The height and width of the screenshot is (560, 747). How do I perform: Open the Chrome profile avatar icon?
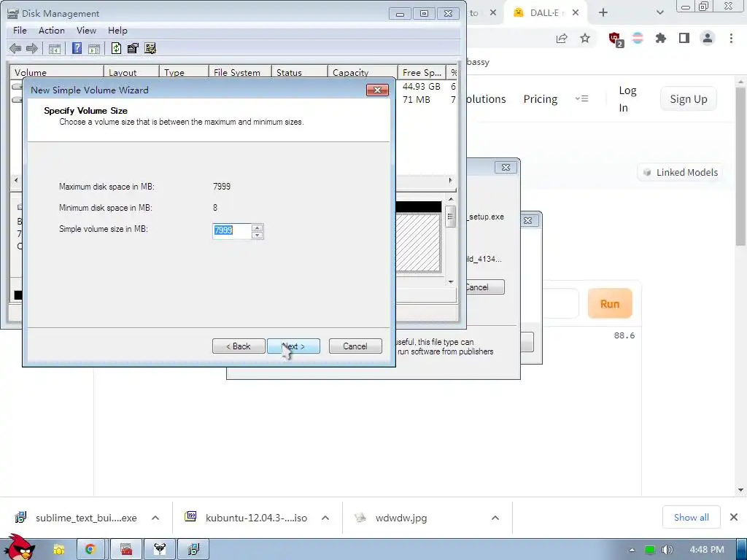(x=708, y=39)
